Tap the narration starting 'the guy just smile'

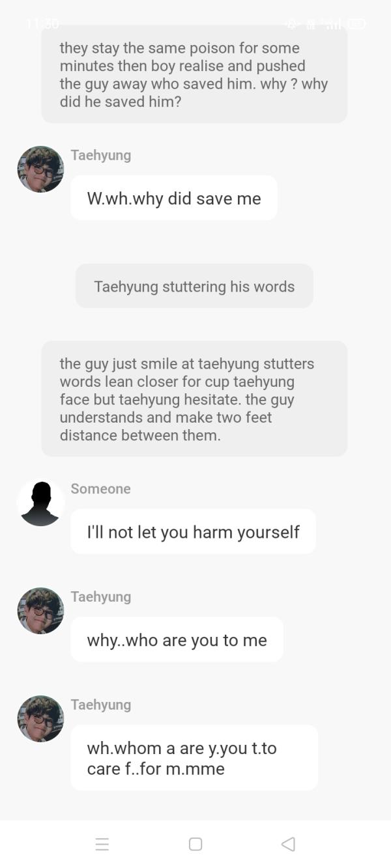194,399
